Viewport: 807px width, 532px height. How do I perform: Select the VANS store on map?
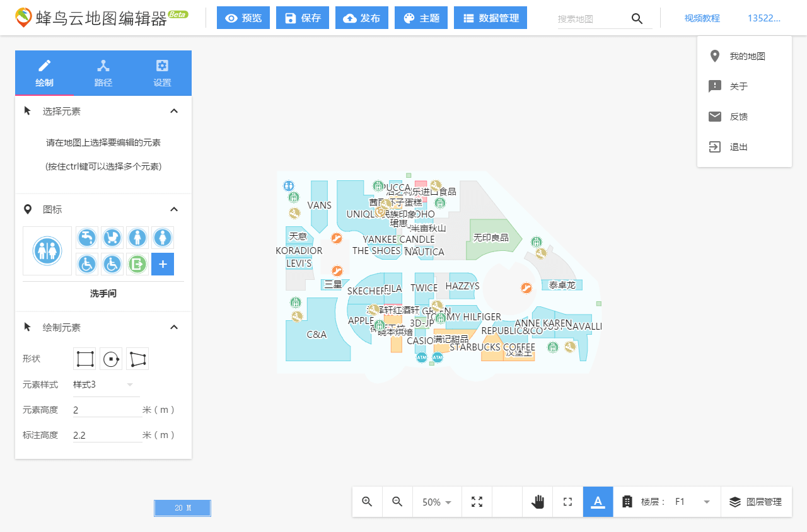tap(320, 205)
